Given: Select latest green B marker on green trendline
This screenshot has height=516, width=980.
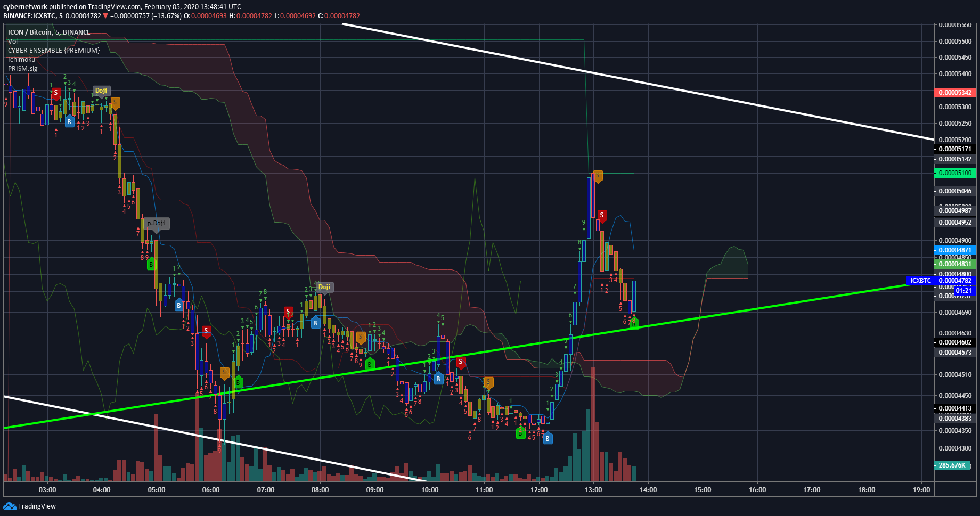Looking at the screenshot, I should click(x=634, y=323).
